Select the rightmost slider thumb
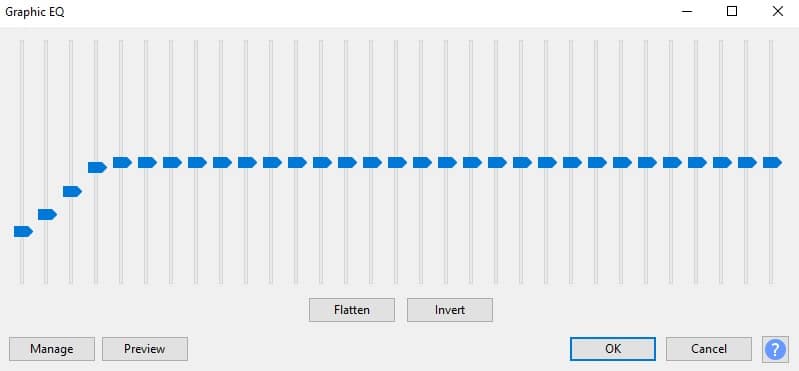This screenshot has width=799, height=371. coord(773,163)
